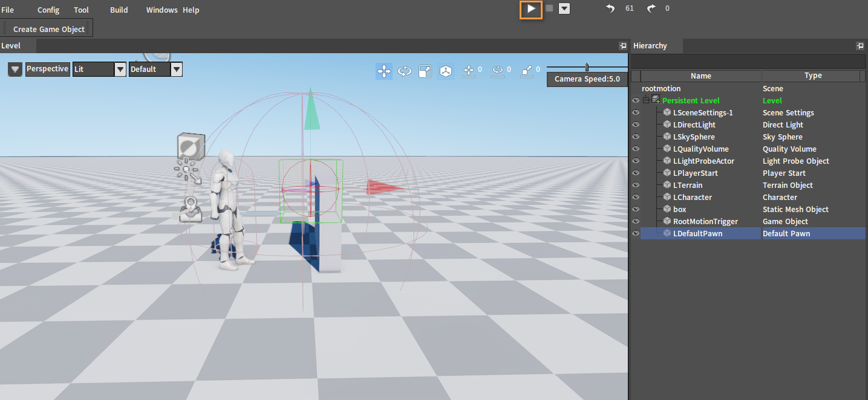The width and height of the screenshot is (868, 400).
Task: Click the light probe cube icon in viewport
Action: (191, 146)
